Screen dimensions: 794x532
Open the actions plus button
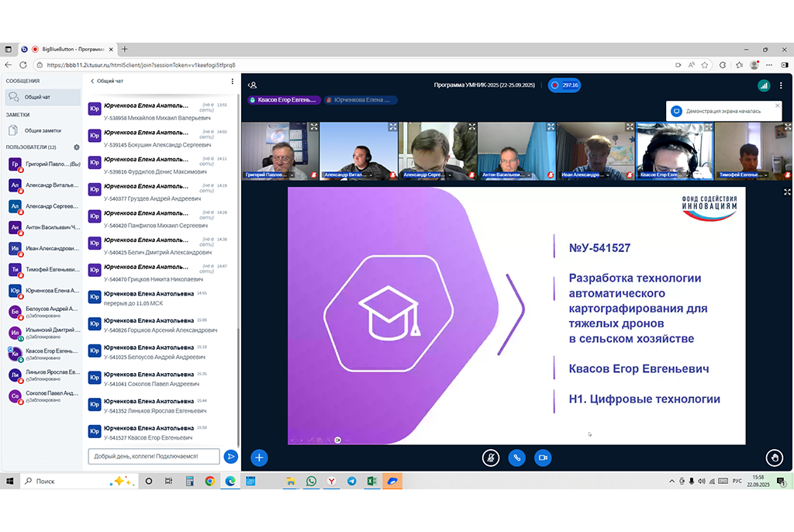click(259, 458)
